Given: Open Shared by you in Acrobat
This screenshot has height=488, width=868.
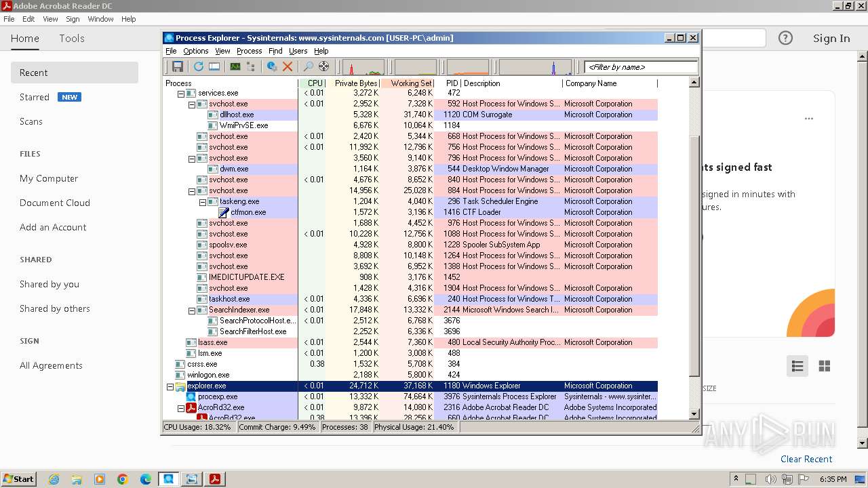Looking at the screenshot, I should pos(50,284).
